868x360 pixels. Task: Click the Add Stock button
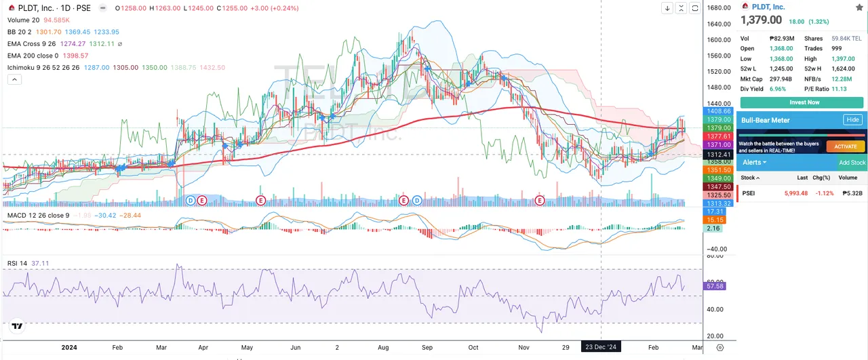point(852,163)
